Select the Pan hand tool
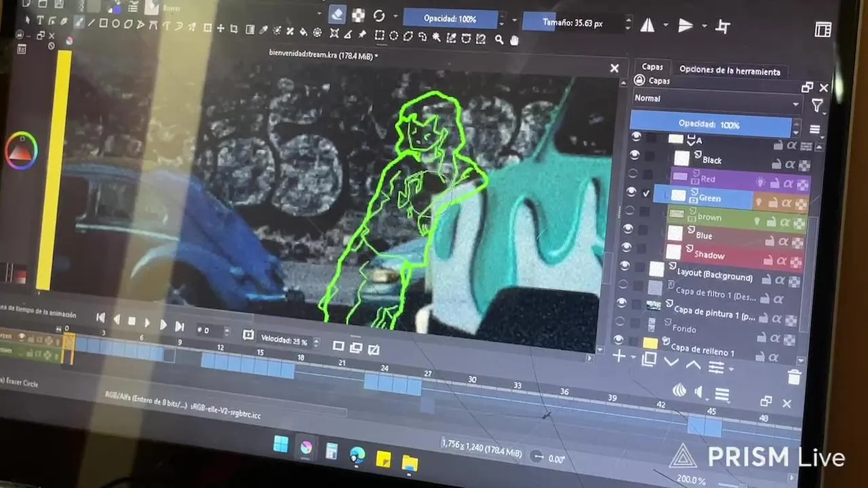 pyautogui.click(x=514, y=40)
